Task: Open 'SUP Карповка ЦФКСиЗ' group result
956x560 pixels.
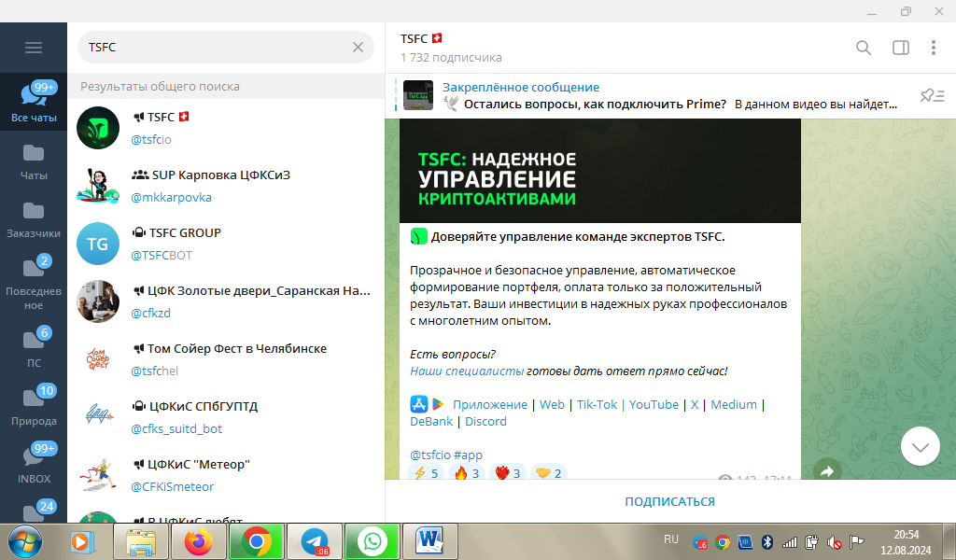Action: pyautogui.click(x=226, y=186)
